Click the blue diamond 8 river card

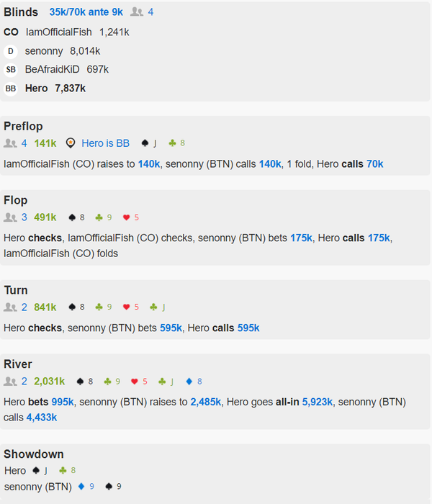pos(194,382)
